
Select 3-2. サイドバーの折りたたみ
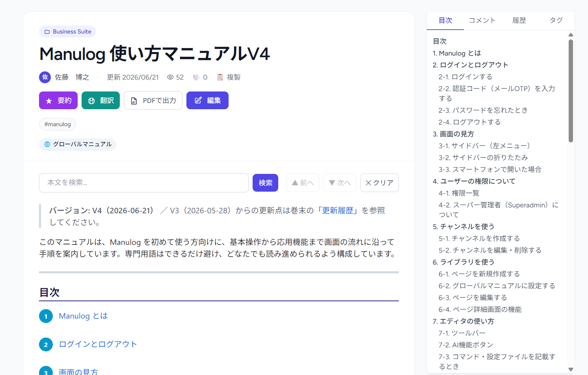point(483,158)
